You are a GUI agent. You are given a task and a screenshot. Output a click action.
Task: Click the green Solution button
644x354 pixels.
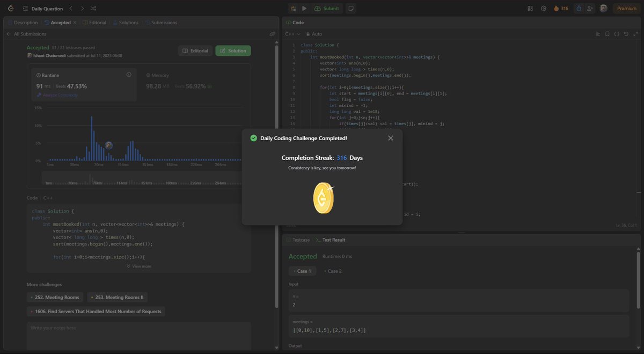coord(233,50)
